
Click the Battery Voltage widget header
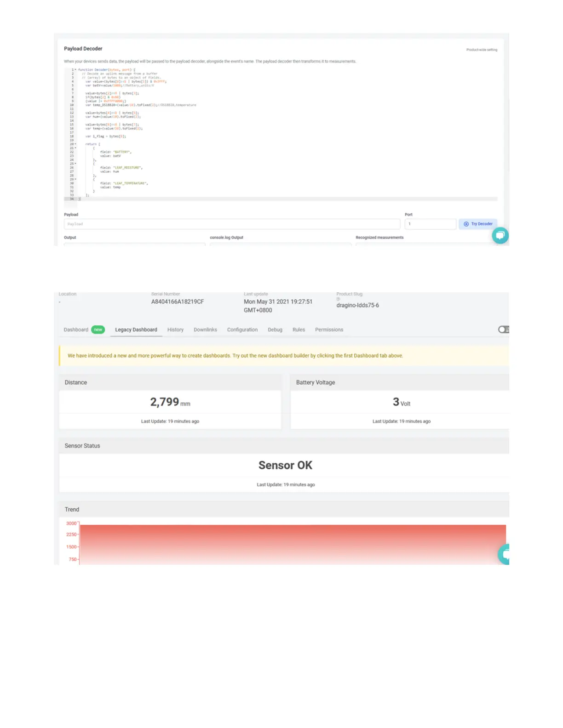click(x=400, y=382)
